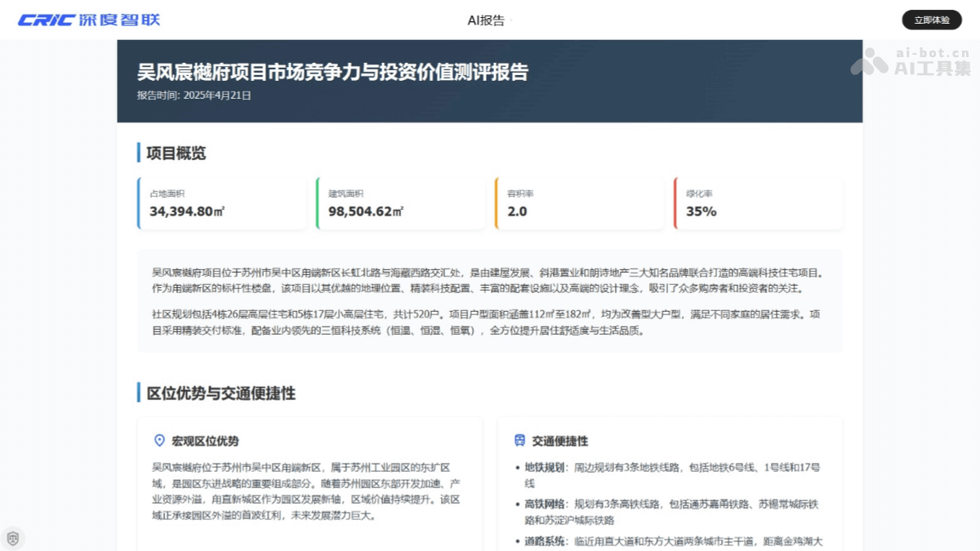Select the location pin icon beside 宏观区位优势
This screenshot has height=551, width=980.
click(161, 440)
